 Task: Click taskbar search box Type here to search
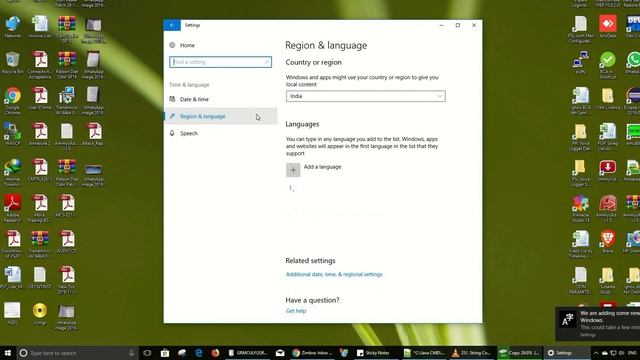coord(78,353)
